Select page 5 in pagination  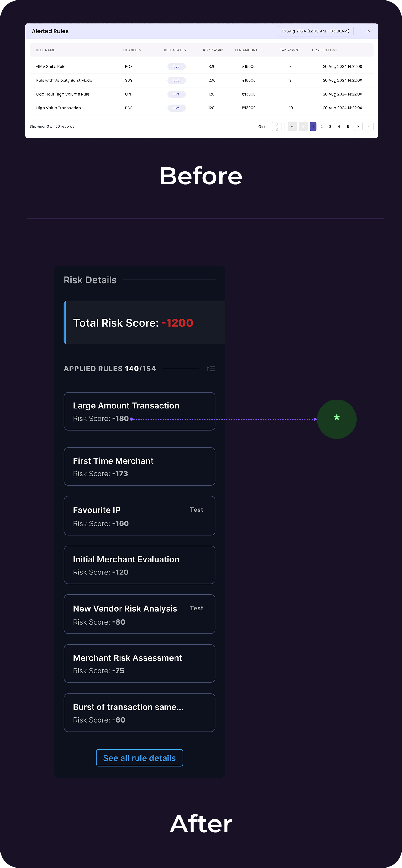(x=348, y=126)
